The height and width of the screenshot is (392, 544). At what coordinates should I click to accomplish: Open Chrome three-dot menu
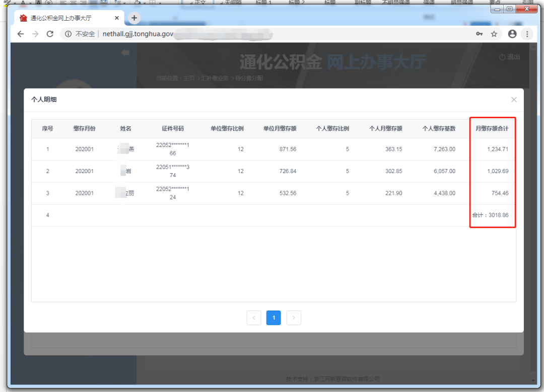[x=527, y=34]
